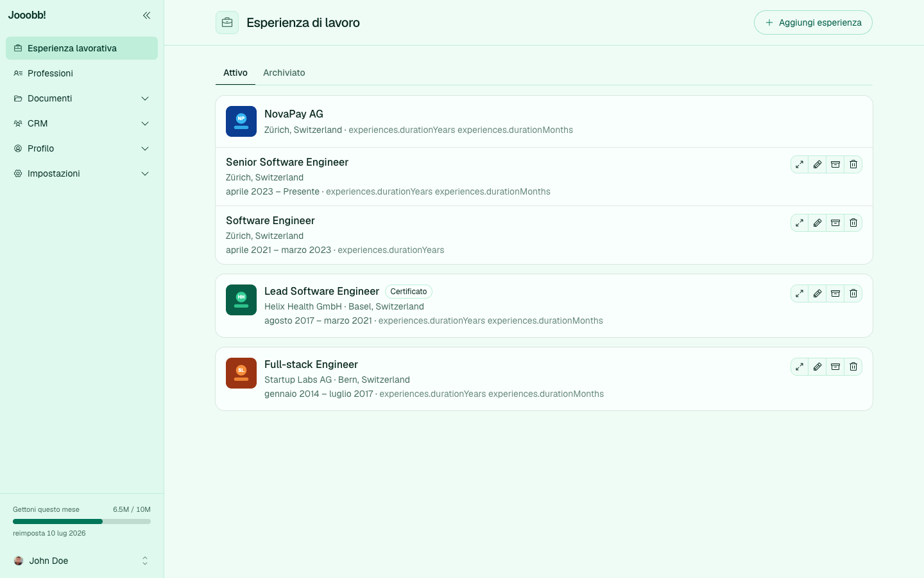
Task: Edit the Senior Software Engineer entry
Action: tap(817, 164)
